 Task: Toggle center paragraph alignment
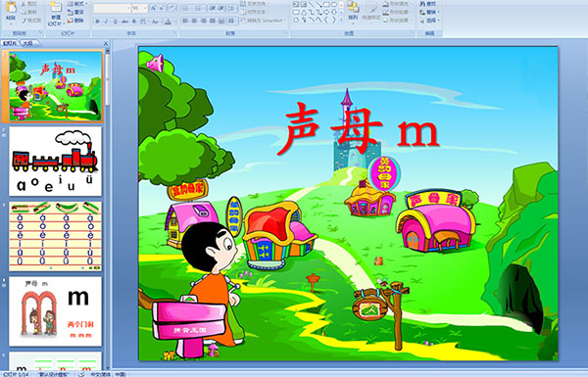pyautogui.click(x=194, y=21)
